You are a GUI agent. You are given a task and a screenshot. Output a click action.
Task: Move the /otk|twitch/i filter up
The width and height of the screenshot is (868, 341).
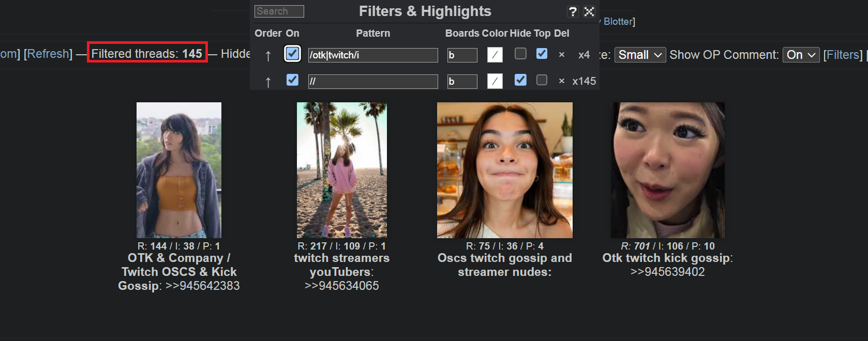click(268, 55)
